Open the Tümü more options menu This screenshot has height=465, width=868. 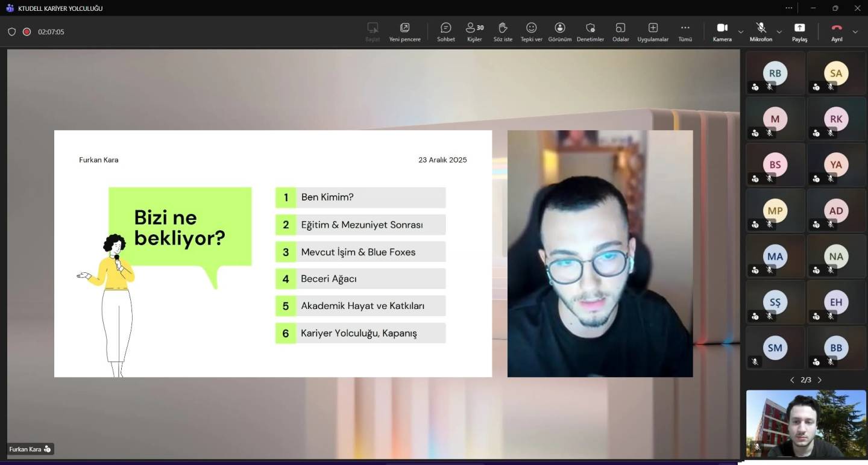[x=685, y=32]
